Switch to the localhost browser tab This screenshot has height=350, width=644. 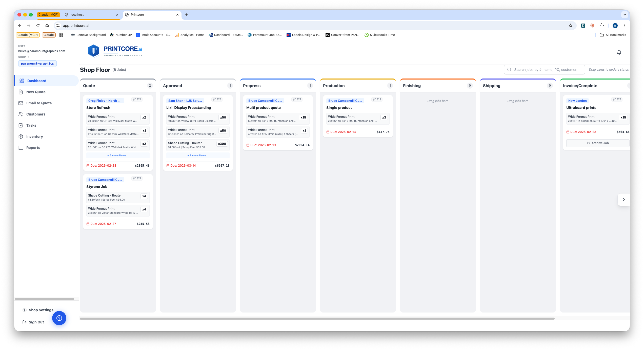click(x=77, y=14)
